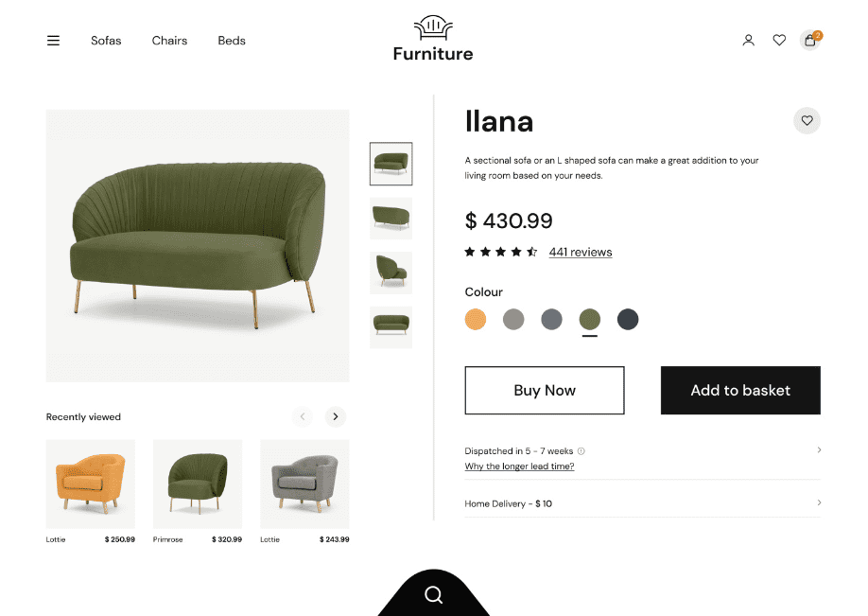Open the shopping basket icon

810,41
